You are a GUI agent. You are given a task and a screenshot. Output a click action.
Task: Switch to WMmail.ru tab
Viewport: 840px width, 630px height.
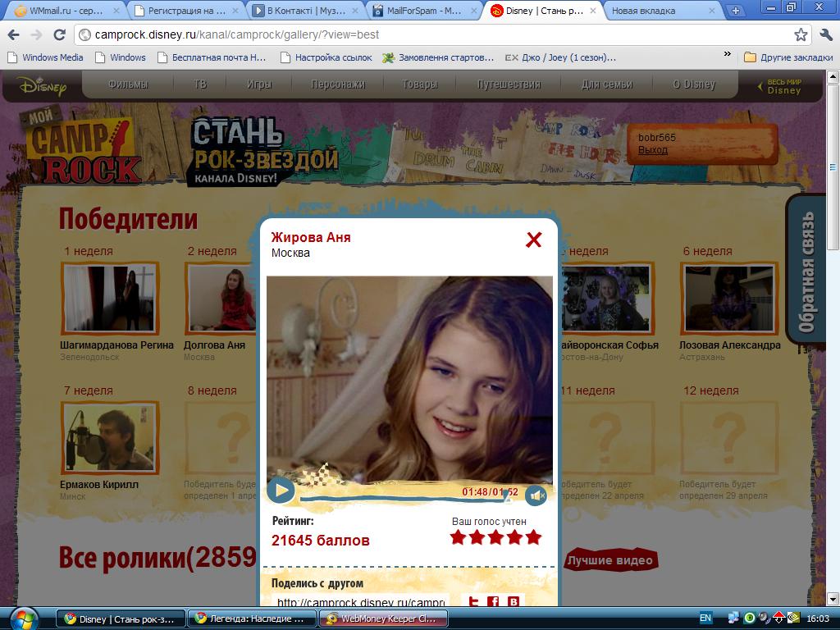pyautogui.click(x=66, y=10)
